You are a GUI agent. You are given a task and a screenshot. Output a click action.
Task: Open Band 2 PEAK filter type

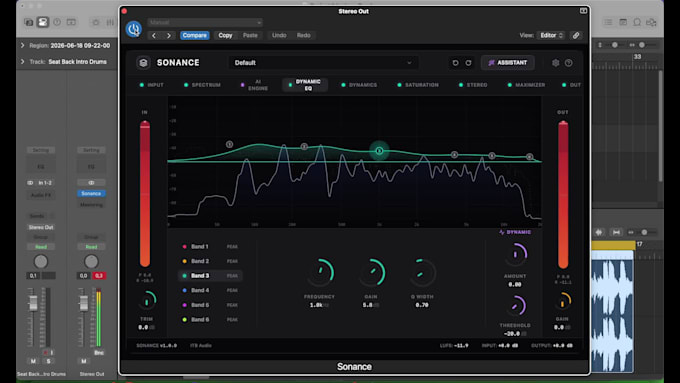tap(232, 261)
